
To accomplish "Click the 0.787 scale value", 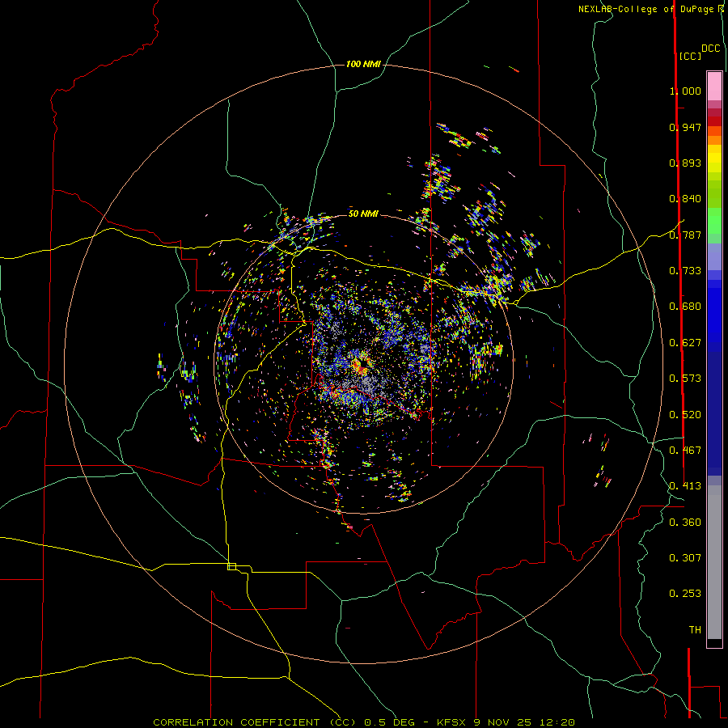I will [685, 235].
